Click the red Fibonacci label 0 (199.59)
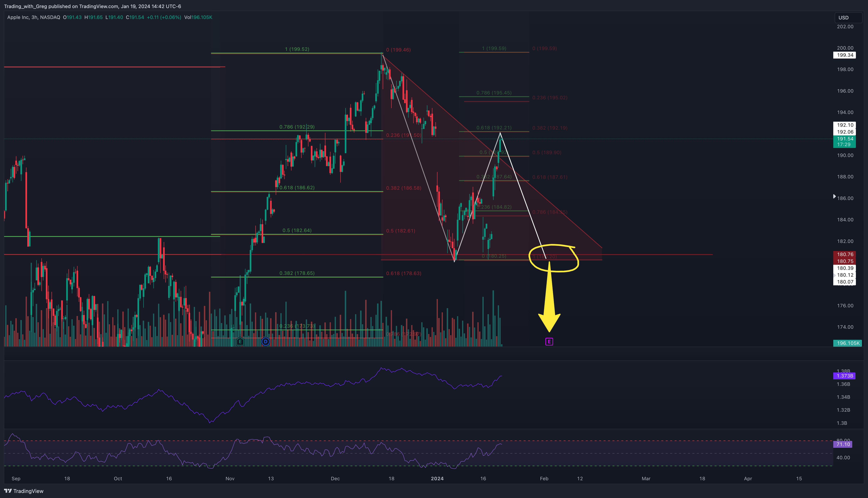Viewport: 868px width, 498px height. click(545, 48)
